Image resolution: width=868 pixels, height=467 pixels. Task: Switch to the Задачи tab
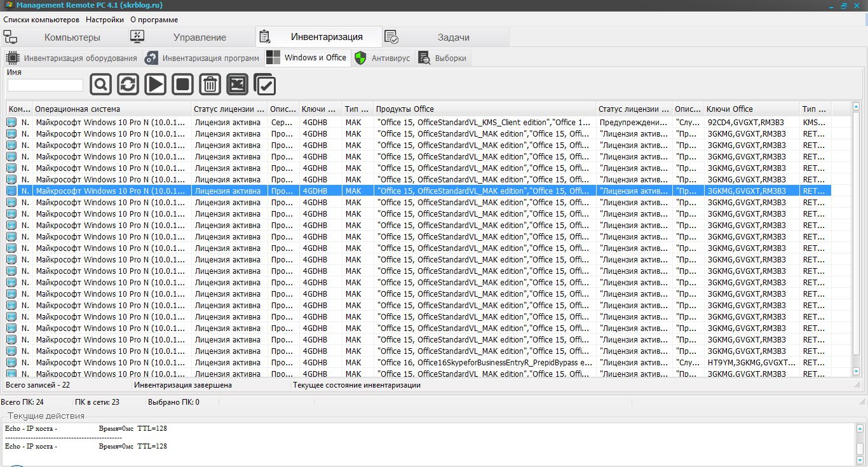446,37
